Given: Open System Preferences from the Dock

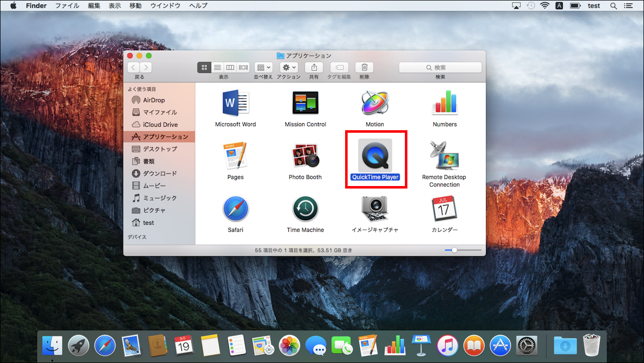Looking at the screenshot, I should pyautogui.click(x=526, y=345).
